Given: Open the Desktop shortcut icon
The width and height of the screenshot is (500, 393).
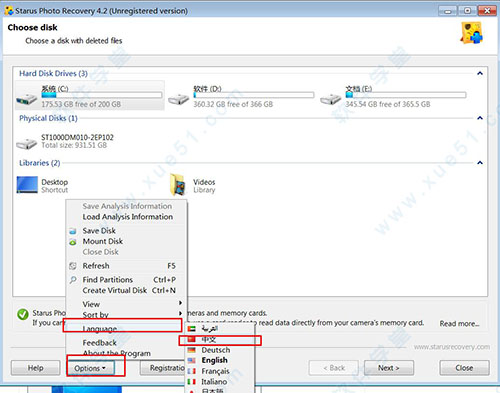Looking at the screenshot, I should coord(27,185).
